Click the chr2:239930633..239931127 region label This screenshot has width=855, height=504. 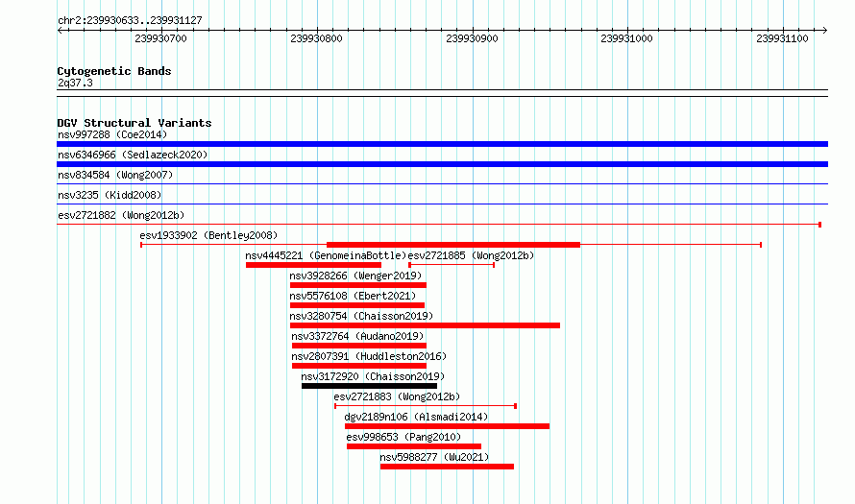point(130,20)
